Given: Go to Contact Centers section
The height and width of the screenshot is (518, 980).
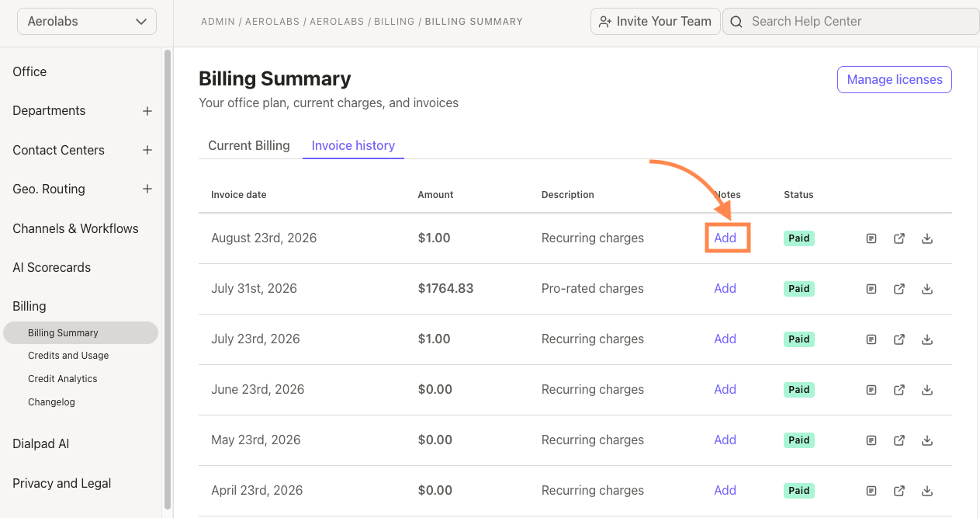Looking at the screenshot, I should point(58,150).
